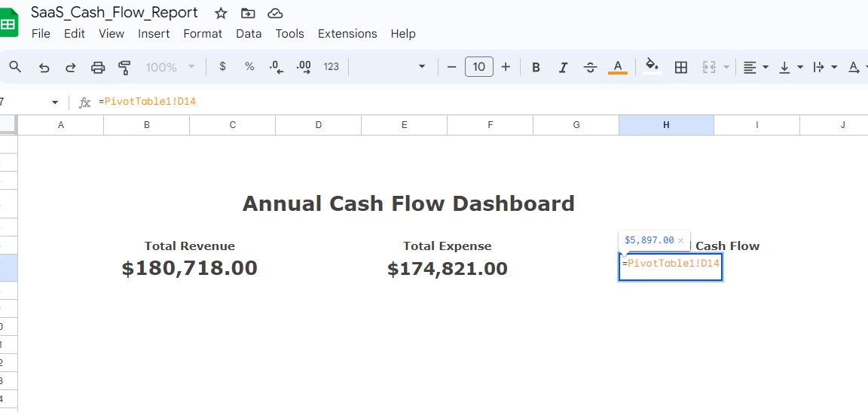Undo the last action
Screen dimensions: 868x412
[44, 68]
